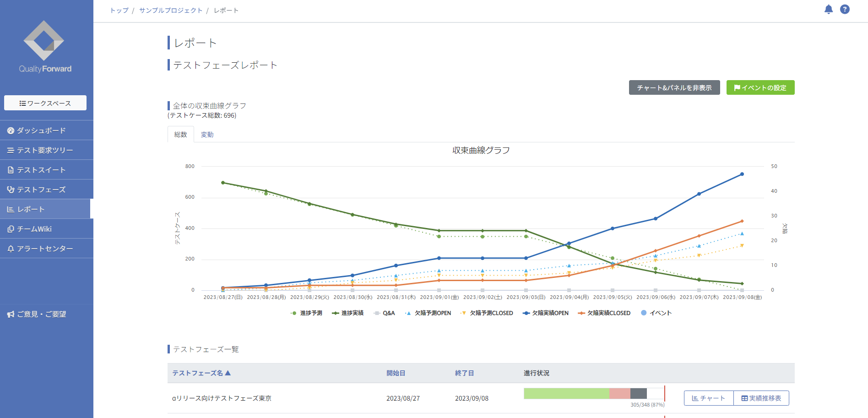
Task: Open チームWiki in the sidebar
Action: pos(46,229)
